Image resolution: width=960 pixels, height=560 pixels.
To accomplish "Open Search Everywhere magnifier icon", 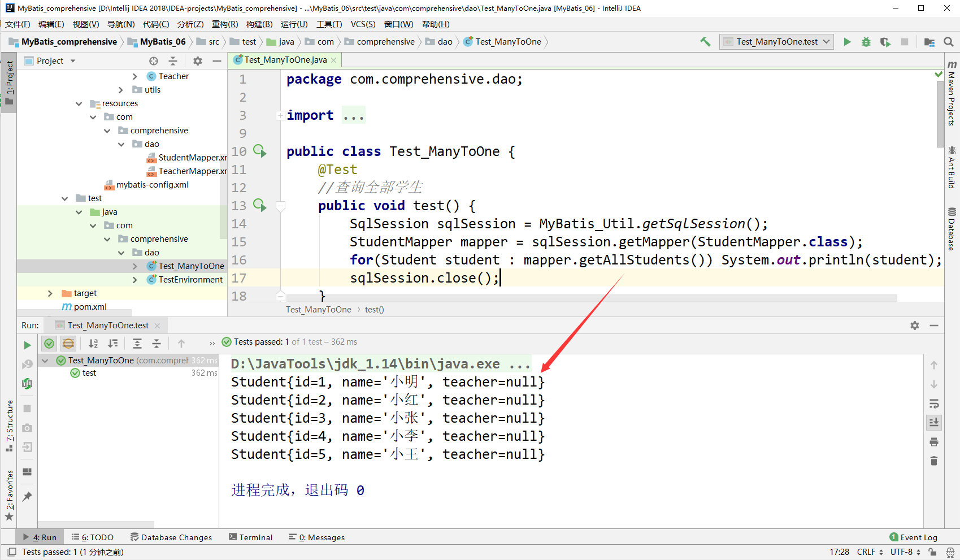I will tap(949, 42).
